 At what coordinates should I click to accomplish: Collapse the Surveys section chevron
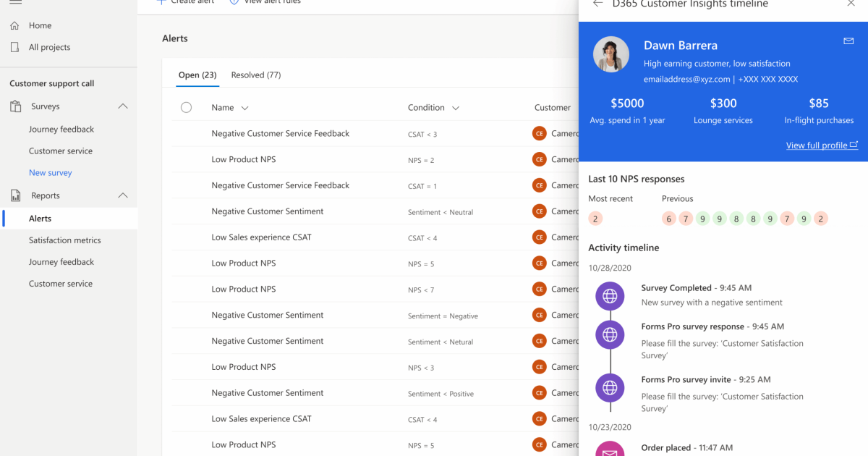click(x=123, y=106)
